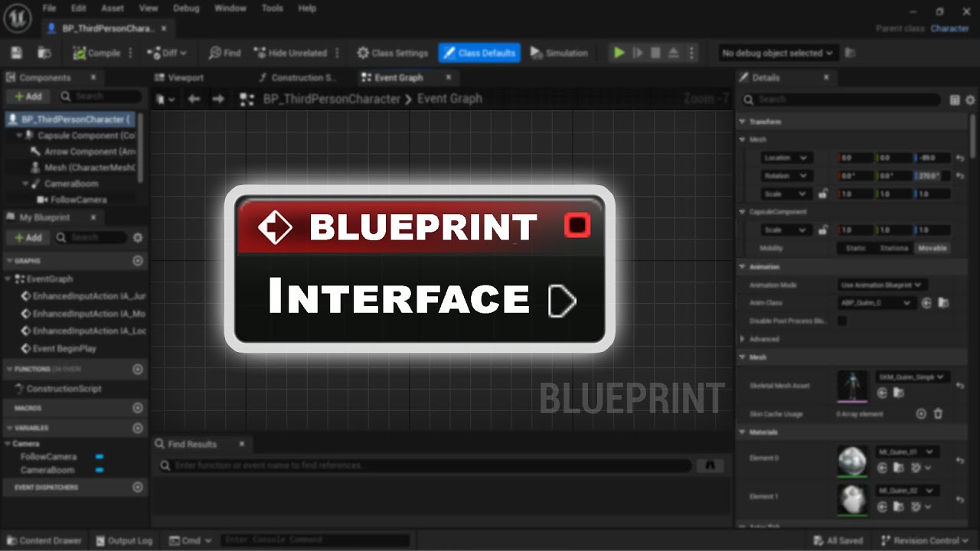Viewport: 980px width, 551px height.
Task: Add a new macro with plus icon
Action: coord(138,408)
